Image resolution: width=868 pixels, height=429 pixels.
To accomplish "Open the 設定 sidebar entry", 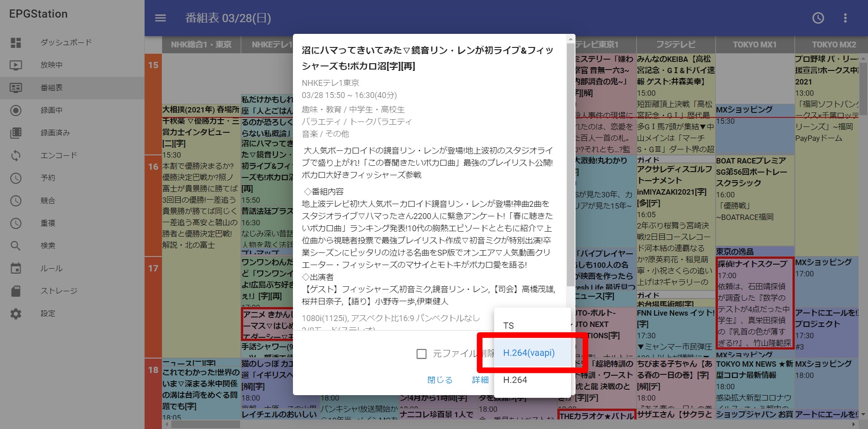I will point(16,313).
